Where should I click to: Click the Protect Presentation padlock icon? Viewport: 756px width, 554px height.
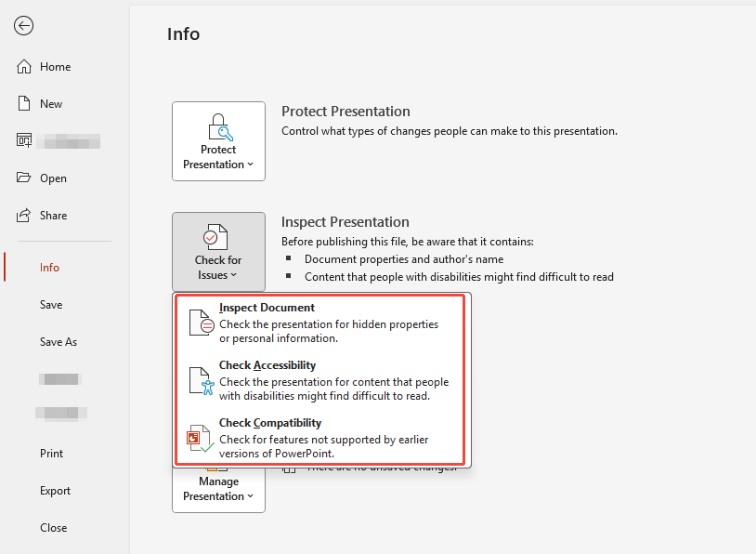click(218, 126)
